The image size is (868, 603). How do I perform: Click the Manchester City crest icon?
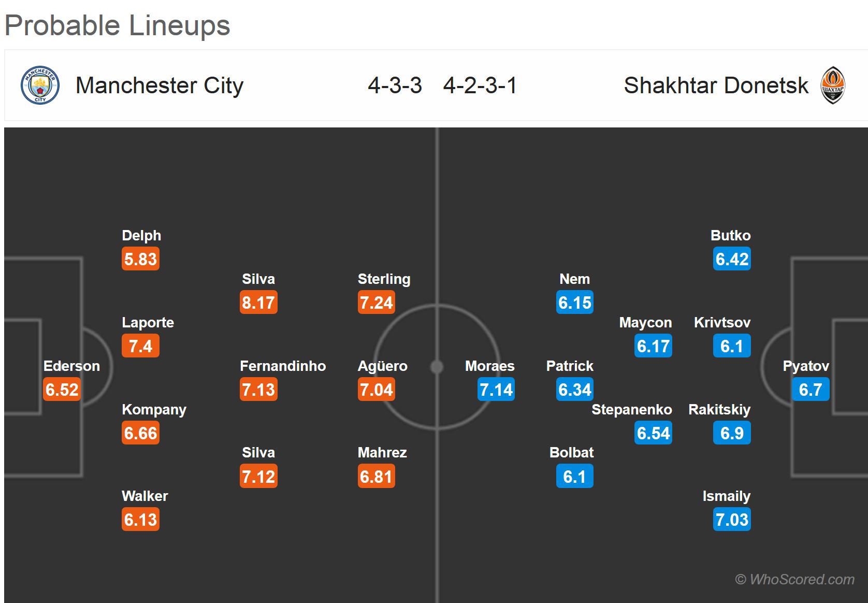[40, 85]
